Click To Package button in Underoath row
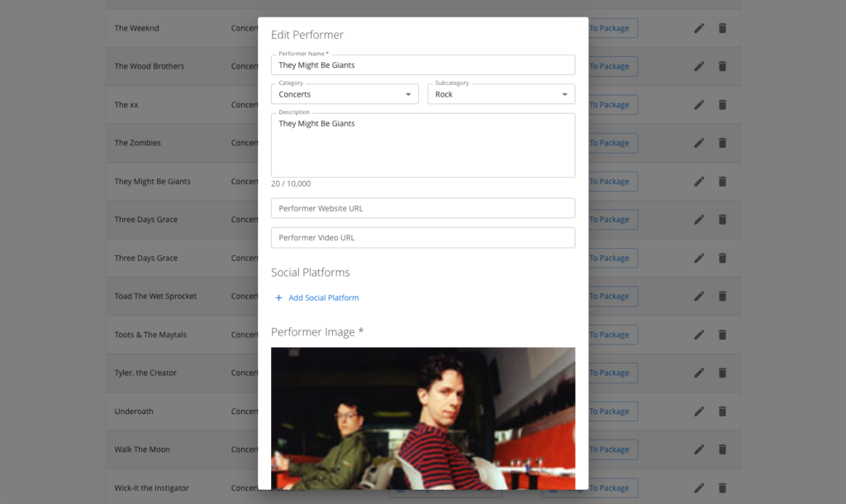Screen dimensions: 846x504 point(613,411)
